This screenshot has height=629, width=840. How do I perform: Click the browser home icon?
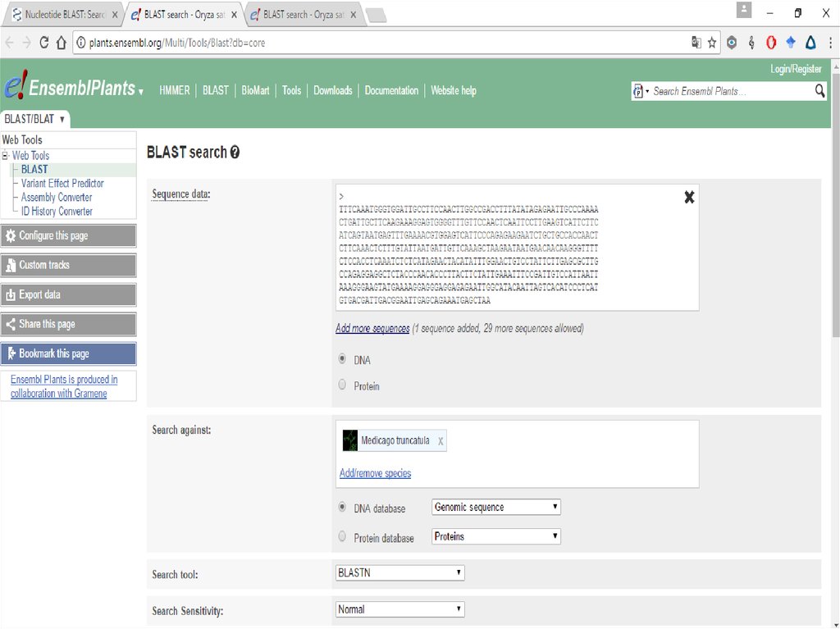point(62,43)
